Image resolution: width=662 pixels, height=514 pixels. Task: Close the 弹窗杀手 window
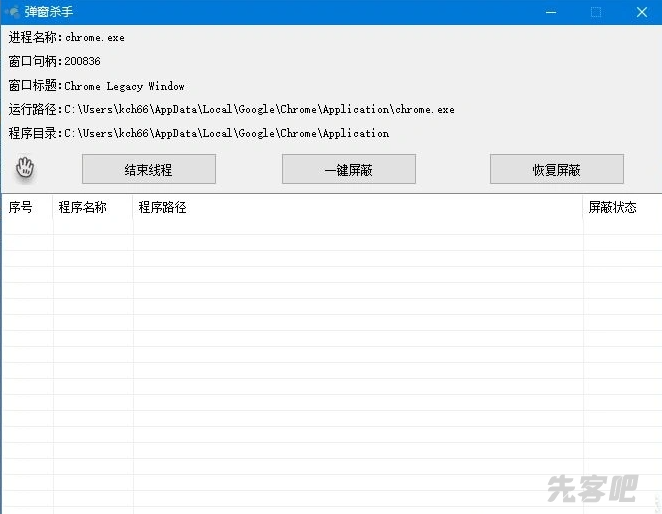click(x=641, y=12)
